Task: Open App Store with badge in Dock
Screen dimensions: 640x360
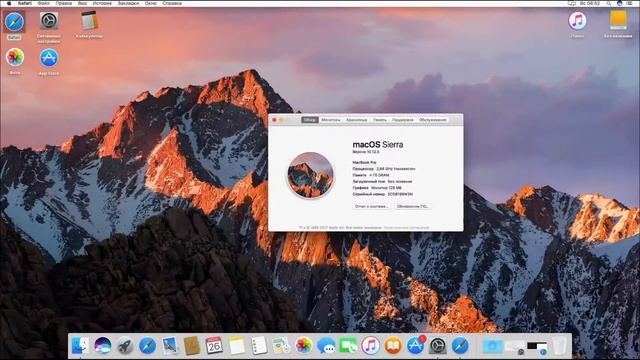Action: pyautogui.click(x=415, y=346)
